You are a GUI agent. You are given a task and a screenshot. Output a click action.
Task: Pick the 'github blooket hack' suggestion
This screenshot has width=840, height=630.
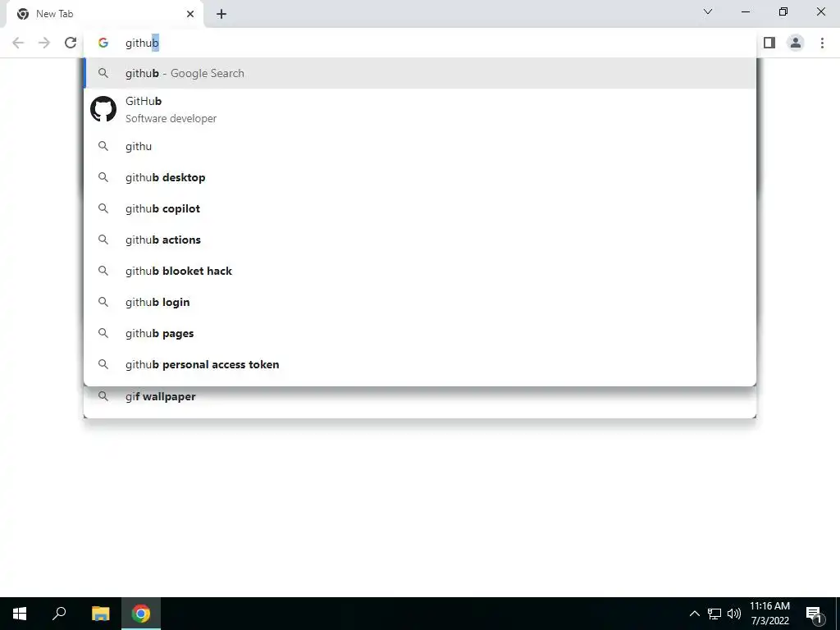[420, 271]
